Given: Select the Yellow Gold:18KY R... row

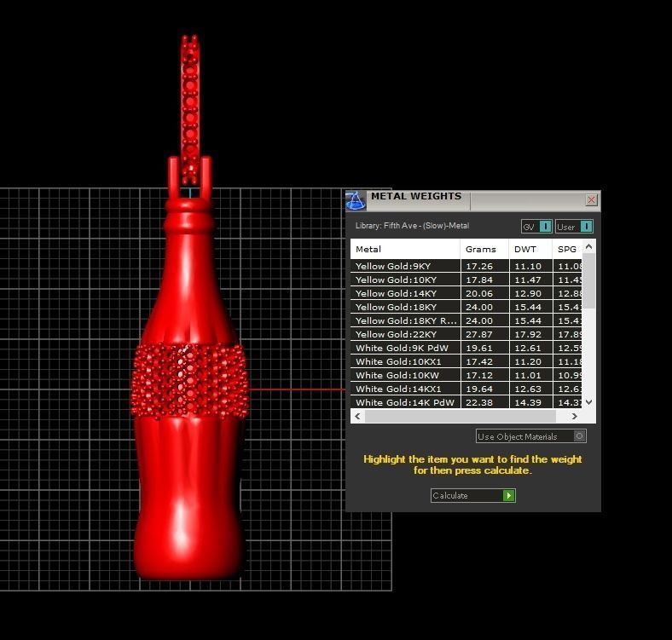Looking at the screenshot, I should coord(466,321).
